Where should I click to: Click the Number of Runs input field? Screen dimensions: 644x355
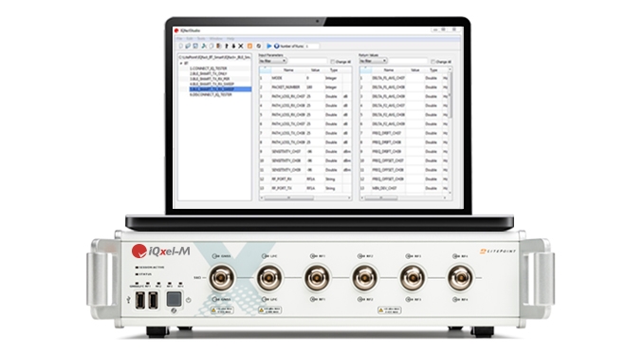312,46
